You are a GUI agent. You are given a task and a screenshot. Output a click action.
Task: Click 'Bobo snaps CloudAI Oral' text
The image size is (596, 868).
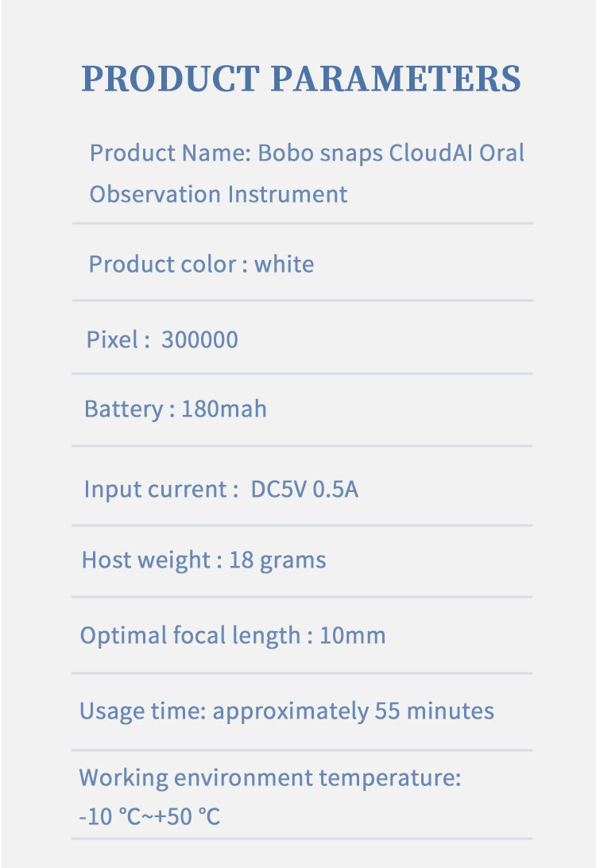tap(391, 153)
